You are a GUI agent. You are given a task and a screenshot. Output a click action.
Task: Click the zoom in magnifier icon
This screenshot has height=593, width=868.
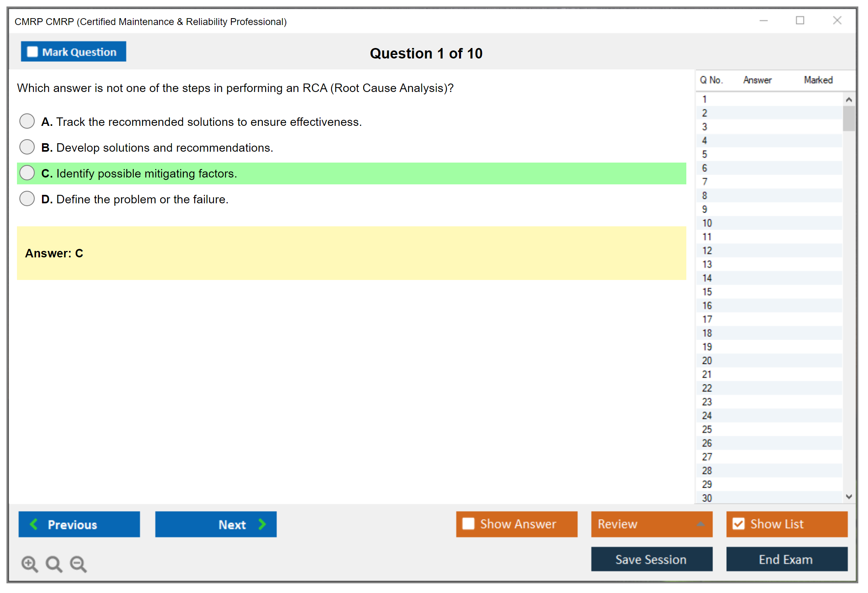pyautogui.click(x=29, y=564)
